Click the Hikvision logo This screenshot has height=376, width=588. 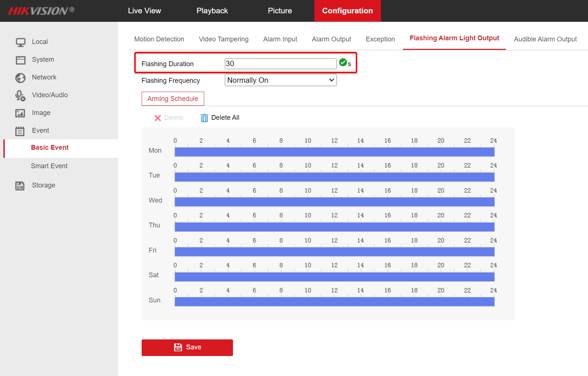pyautogui.click(x=41, y=11)
